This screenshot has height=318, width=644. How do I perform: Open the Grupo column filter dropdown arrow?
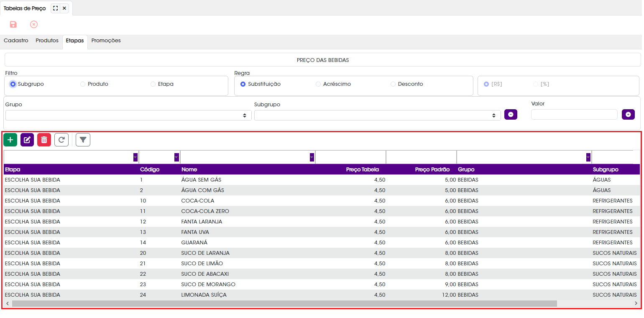pyautogui.click(x=588, y=157)
